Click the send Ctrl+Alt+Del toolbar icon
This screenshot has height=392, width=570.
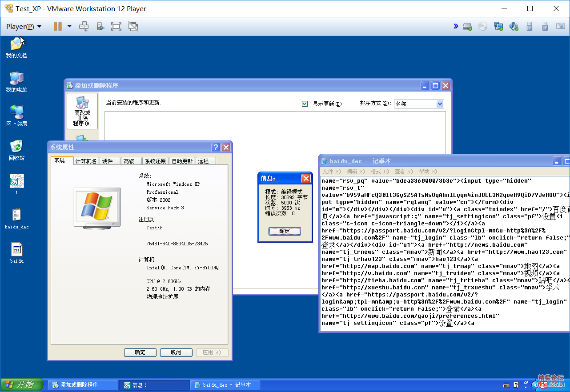84,27
